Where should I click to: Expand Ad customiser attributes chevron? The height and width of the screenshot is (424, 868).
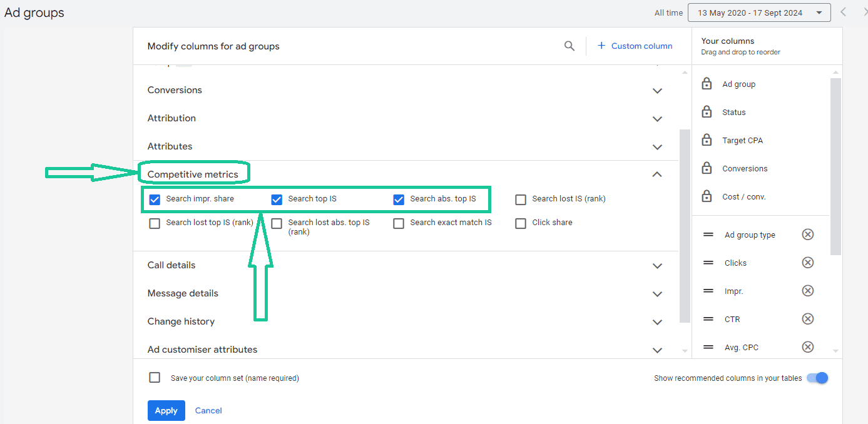[657, 350]
